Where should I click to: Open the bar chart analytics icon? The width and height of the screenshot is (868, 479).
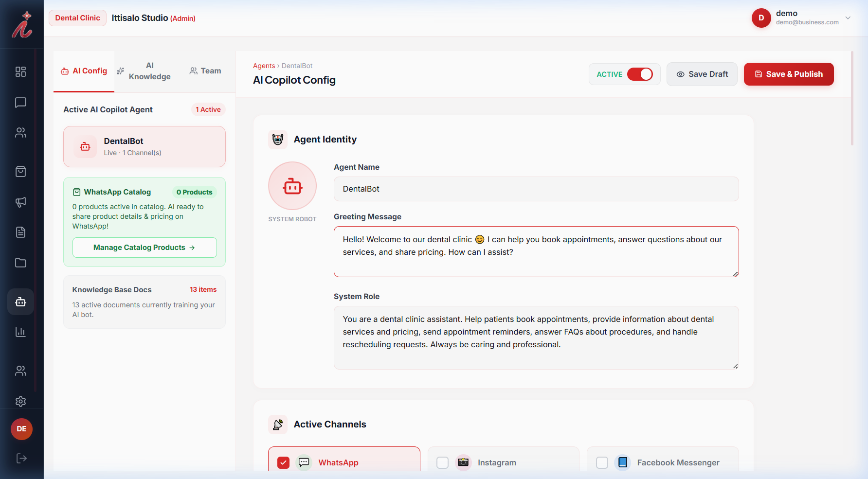point(20,332)
